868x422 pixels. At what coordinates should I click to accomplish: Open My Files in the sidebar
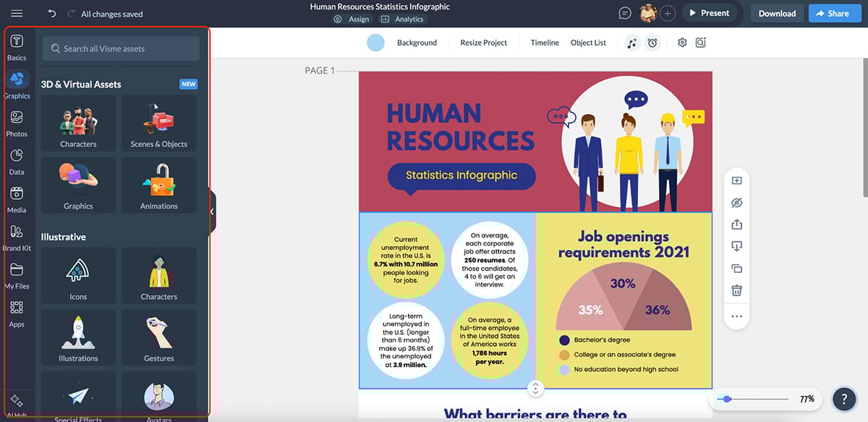pos(17,276)
